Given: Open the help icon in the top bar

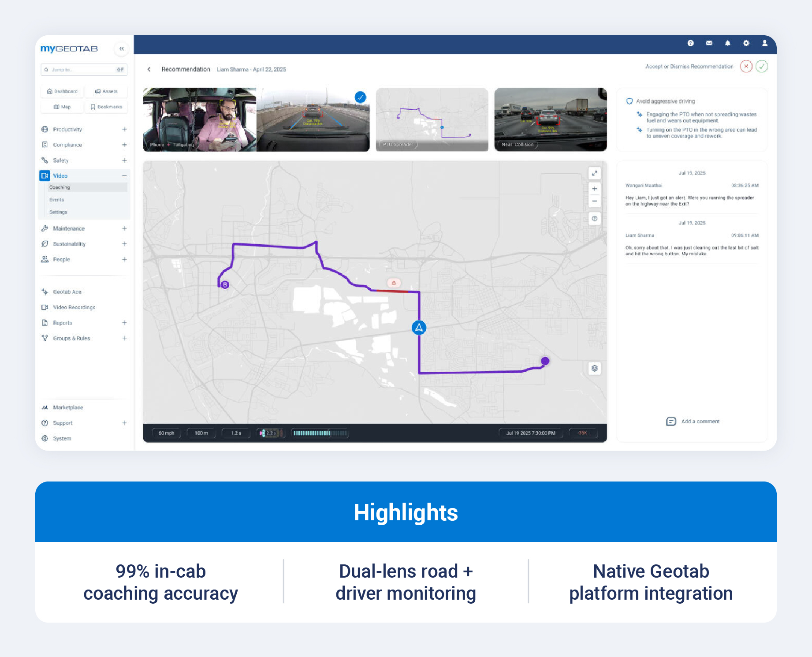Looking at the screenshot, I should (x=690, y=43).
